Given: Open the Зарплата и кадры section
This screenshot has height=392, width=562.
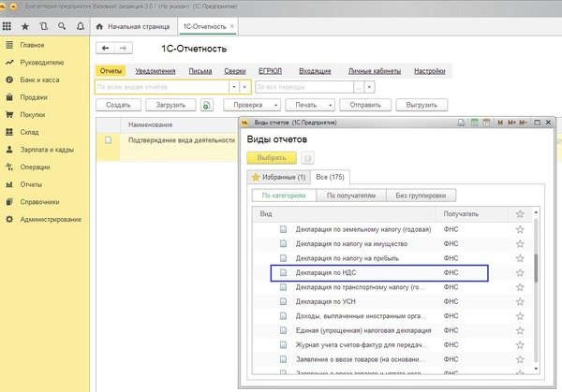Looking at the screenshot, I should click(x=47, y=150).
